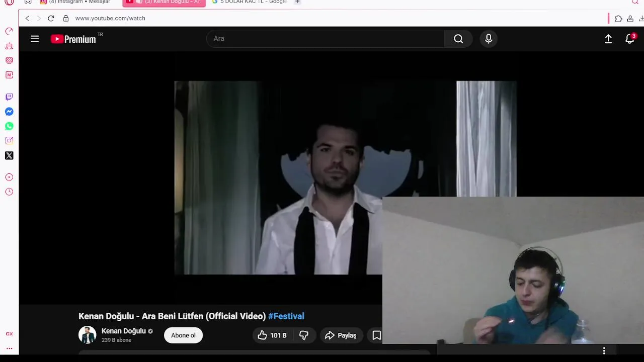Viewport: 644px width, 362px height.
Task: Open the sidebar player icon
Action: coord(9,177)
